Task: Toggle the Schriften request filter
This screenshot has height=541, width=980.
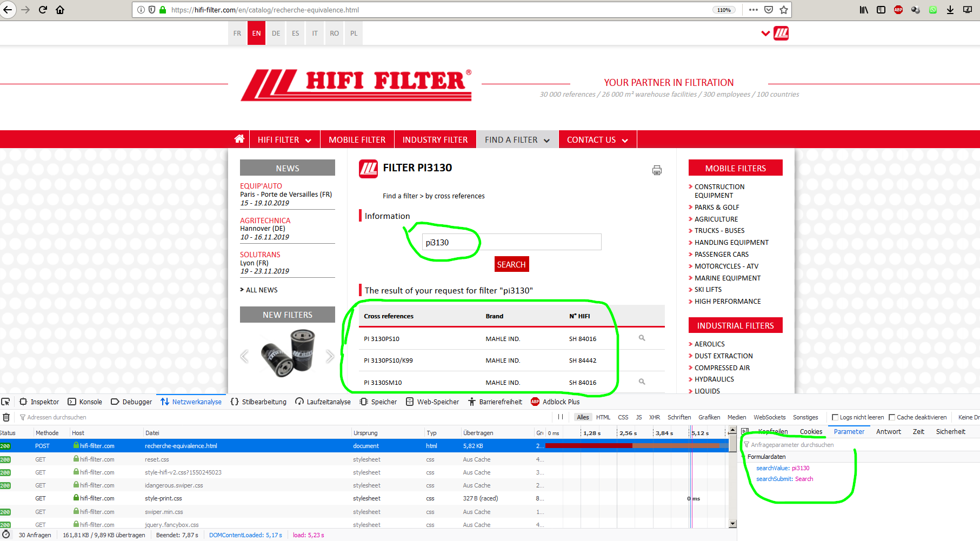Action: click(x=679, y=417)
